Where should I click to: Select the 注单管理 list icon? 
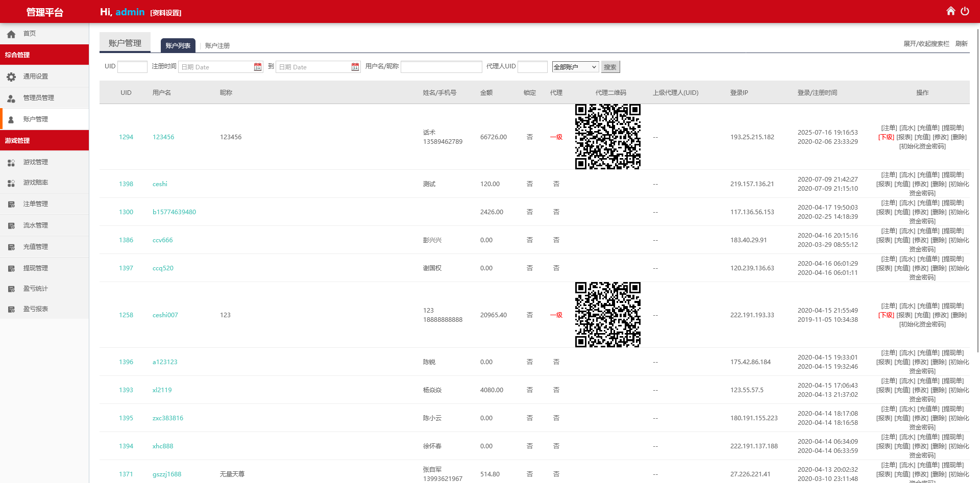pos(11,204)
